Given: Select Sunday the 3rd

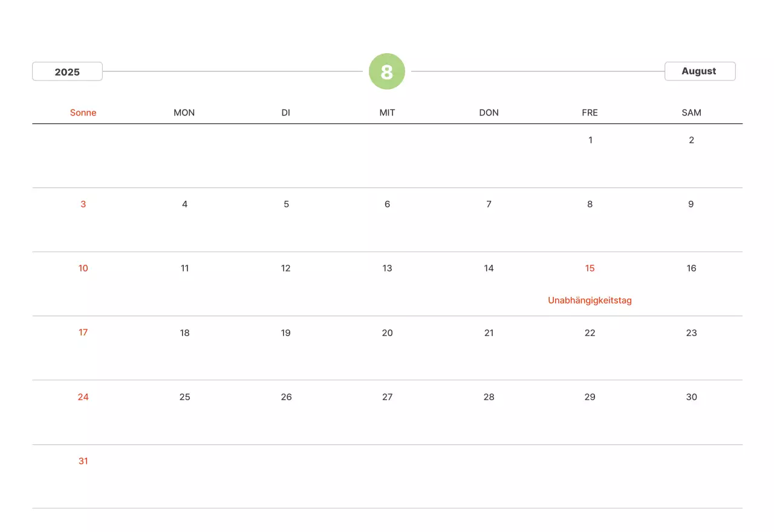Looking at the screenshot, I should [83, 204].
